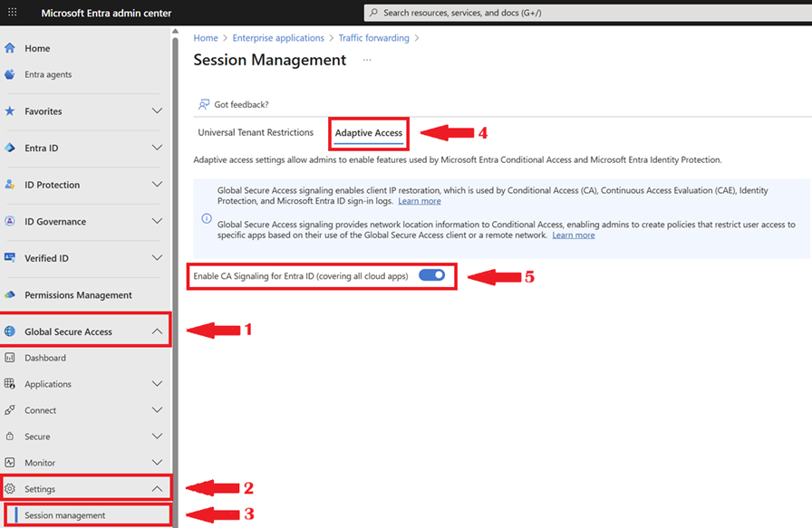Screen dimensions: 812x528
Task: Open Entra agents sidebar icon
Action: point(10,74)
